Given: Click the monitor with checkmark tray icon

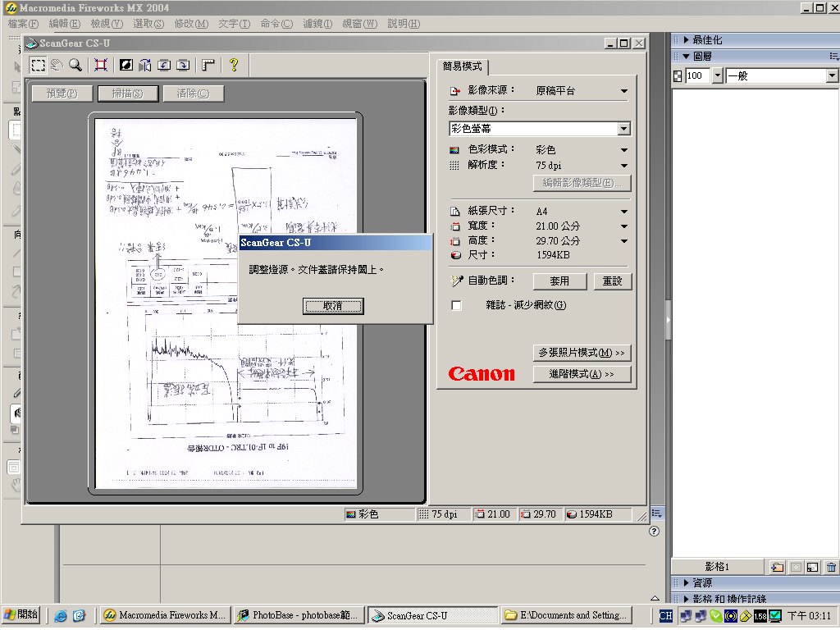Looking at the screenshot, I should click(774, 616).
